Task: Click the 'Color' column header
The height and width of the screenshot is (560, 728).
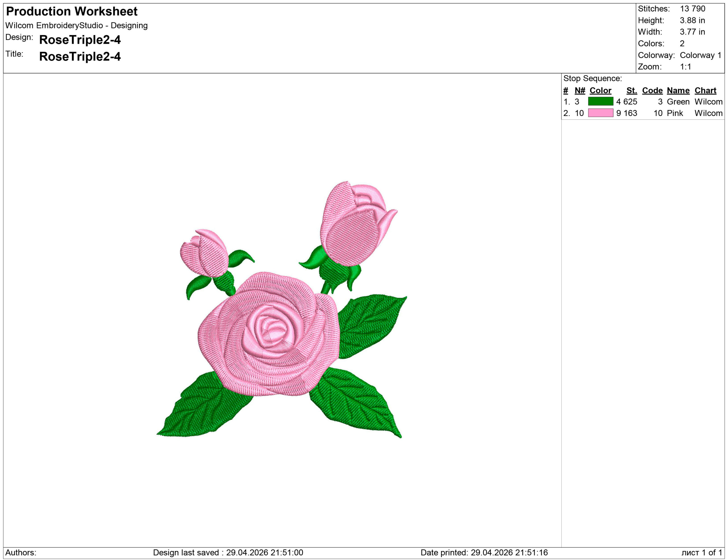Action: [600, 90]
